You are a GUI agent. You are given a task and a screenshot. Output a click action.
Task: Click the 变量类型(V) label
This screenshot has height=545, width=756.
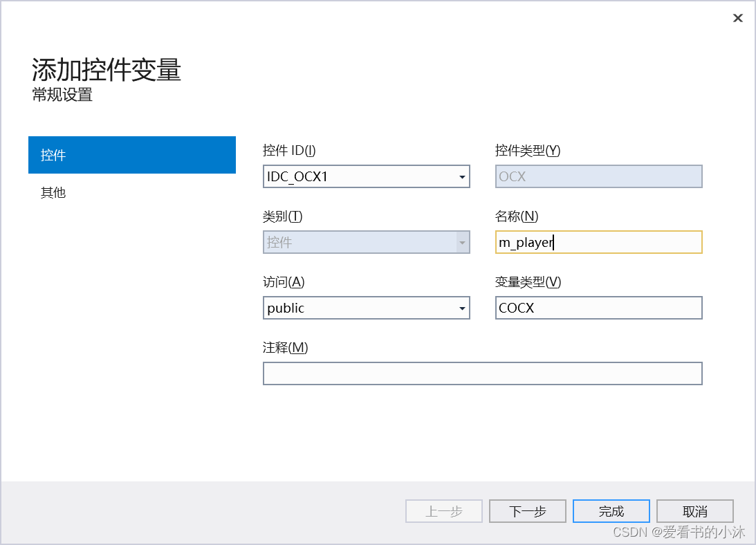tap(528, 281)
